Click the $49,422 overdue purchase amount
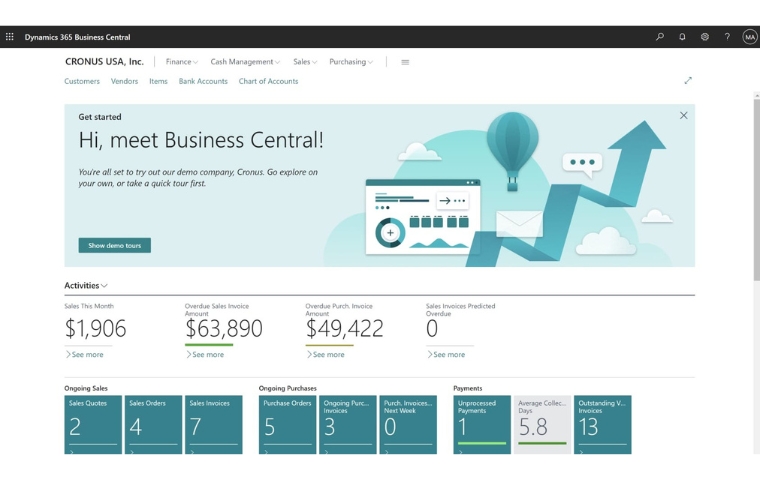760x480 pixels. click(x=345, y=328)
